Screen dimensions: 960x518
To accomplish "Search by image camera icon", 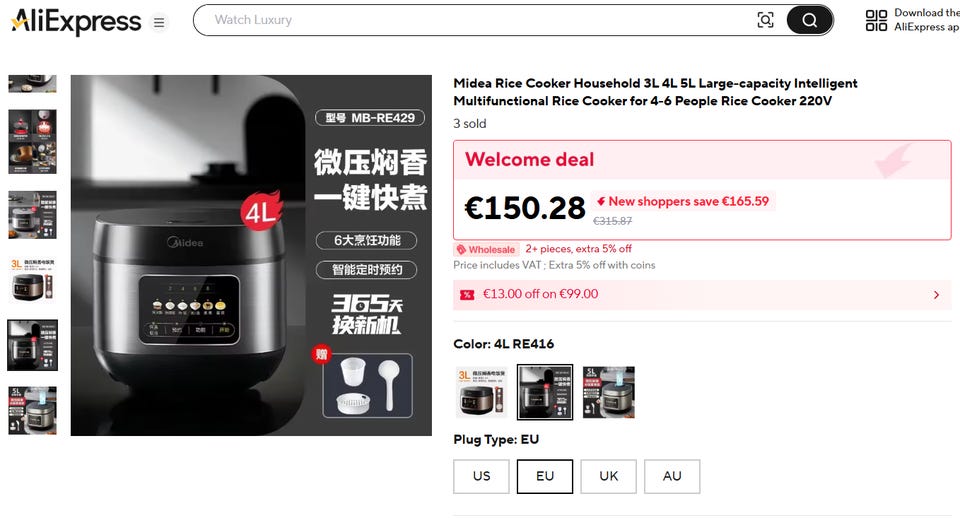I will [765, 20].
